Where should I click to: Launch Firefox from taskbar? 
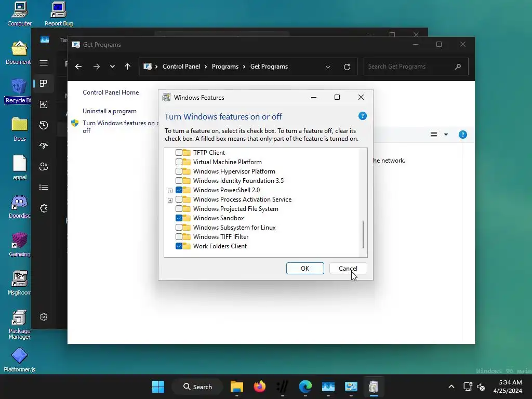click(x=260, y=387)
